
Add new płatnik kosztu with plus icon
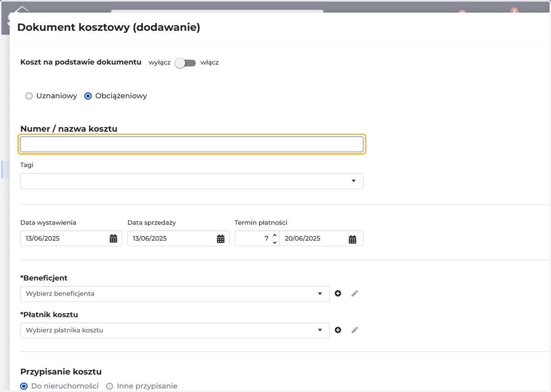click(x=338, y=330)
